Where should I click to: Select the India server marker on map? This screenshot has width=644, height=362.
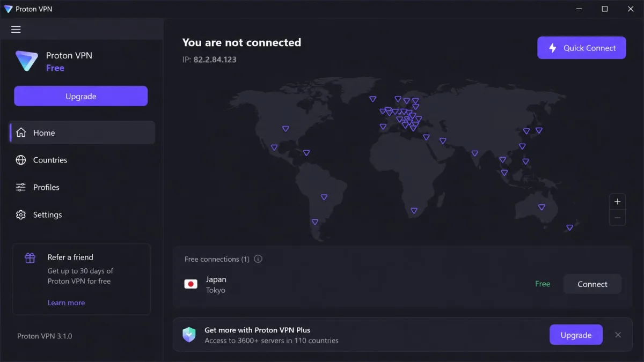[x=474, y=153]
